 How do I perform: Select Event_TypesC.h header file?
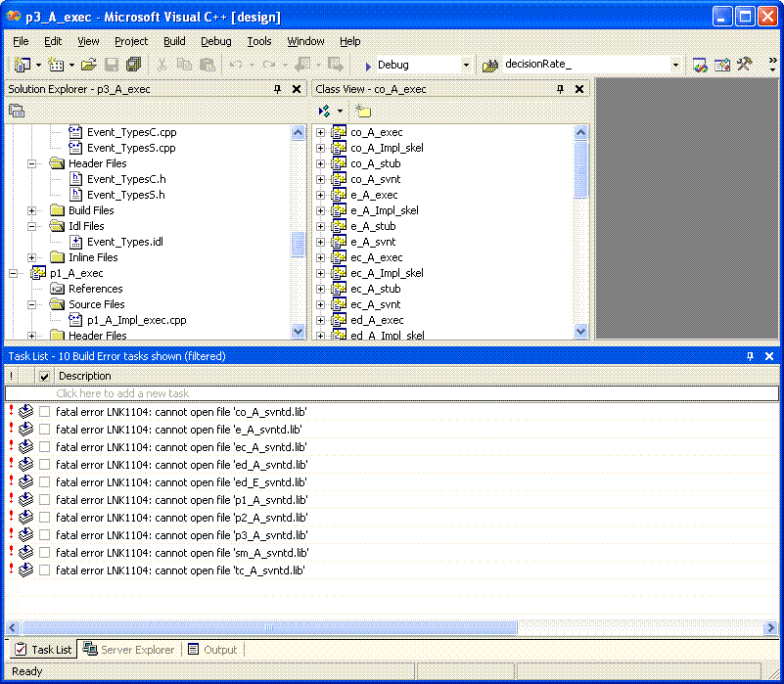pyautogui.click(x=126, y=179)
